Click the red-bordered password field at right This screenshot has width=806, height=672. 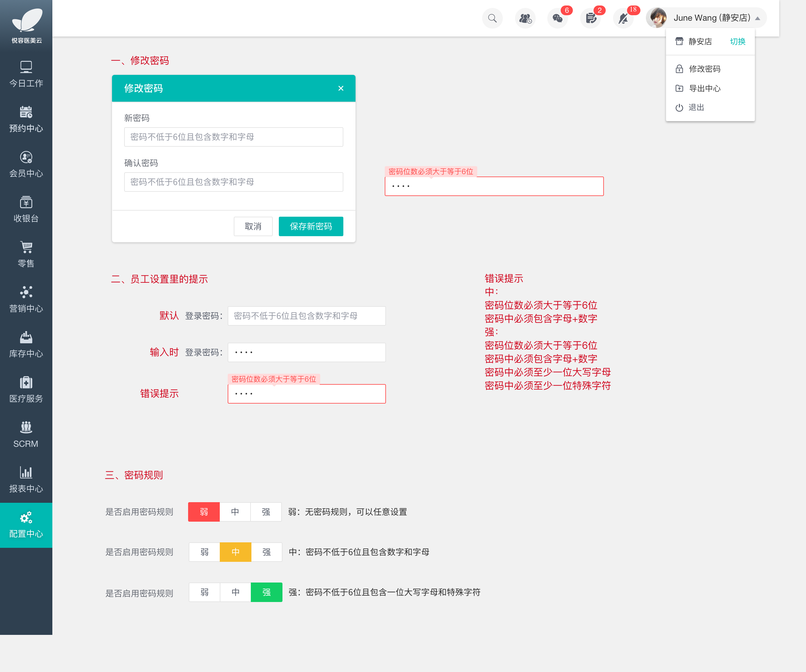pyautogui.click(x=494, y=186)
